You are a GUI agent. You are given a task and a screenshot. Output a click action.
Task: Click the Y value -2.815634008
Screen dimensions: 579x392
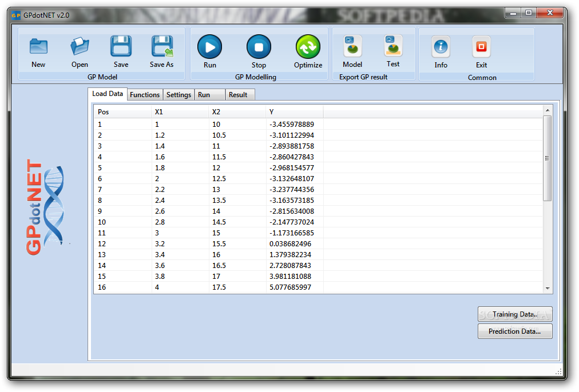click(292, 211)
